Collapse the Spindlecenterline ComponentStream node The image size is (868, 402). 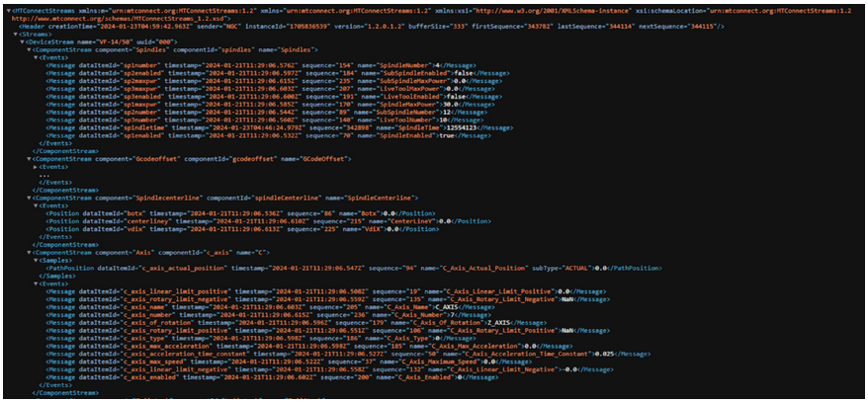(x=30, y=198)
